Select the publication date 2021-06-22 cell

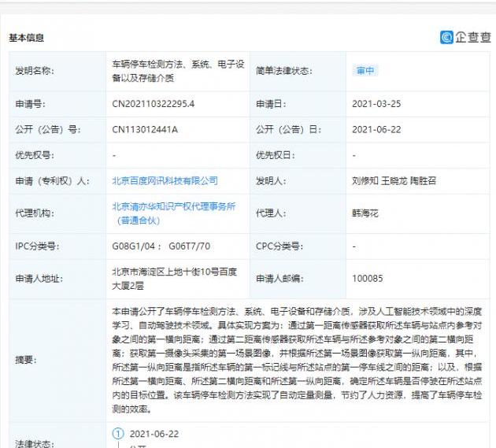coord(376,130)
